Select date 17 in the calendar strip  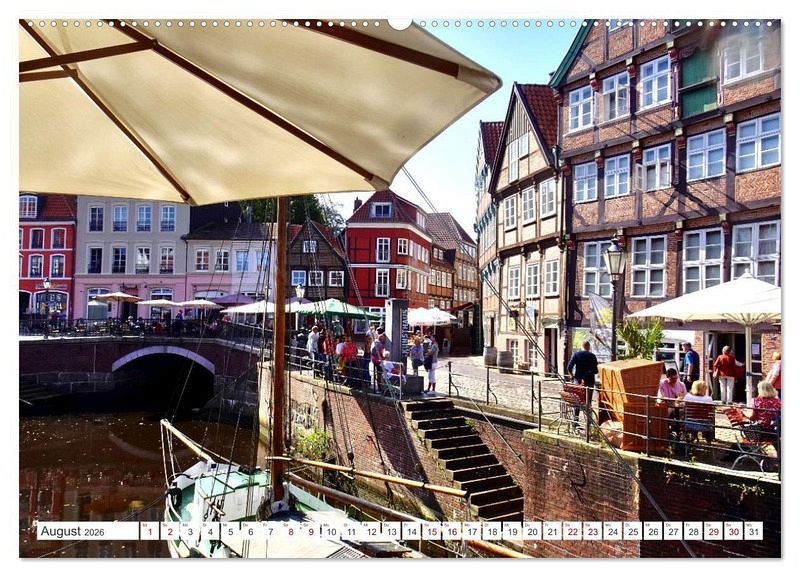pyautogui.click(x=472, y=531)
